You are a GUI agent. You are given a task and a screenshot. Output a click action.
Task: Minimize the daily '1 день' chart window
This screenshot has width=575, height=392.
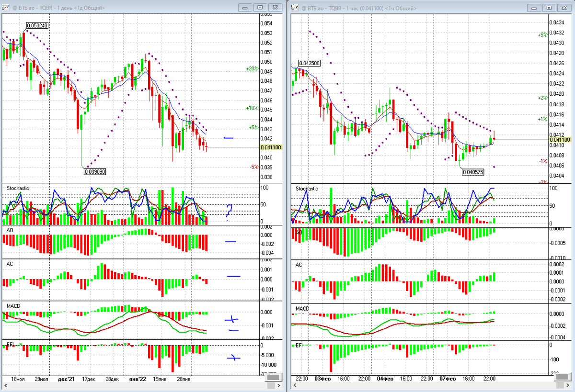coord(246,8)
